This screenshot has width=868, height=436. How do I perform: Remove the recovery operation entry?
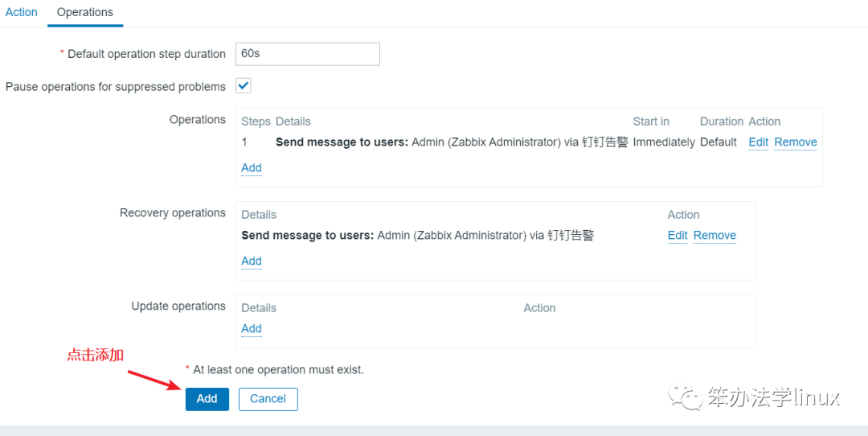714,236
